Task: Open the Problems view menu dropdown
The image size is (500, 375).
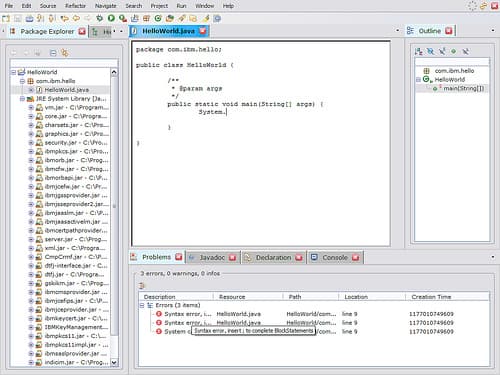Action: (x=493, y=257)
